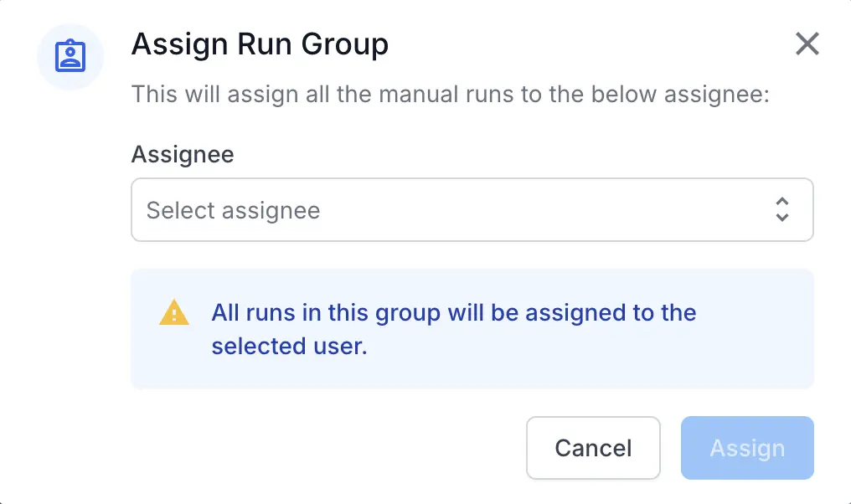851x504 pixels.
Task: Click inside the Select assignee input field
Action: tap(377, 210)
